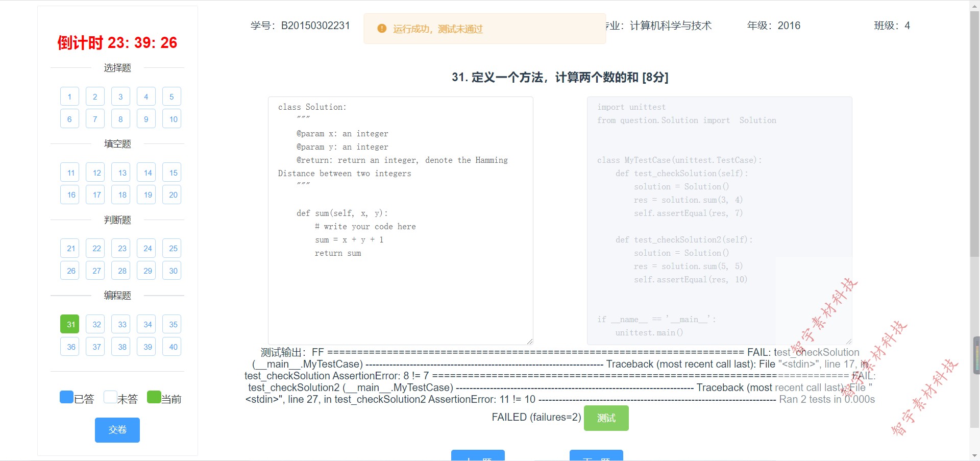The image size is (980, 461).
Task: Go to question 37
Action: click(95, 347)
